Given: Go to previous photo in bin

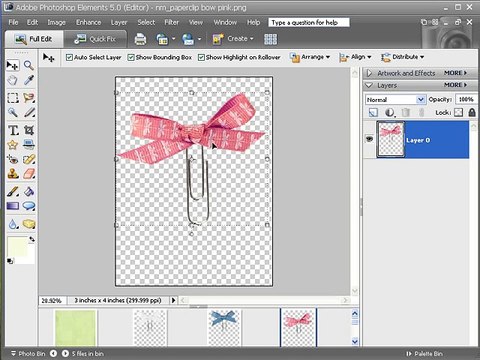Looking at the screenshot, I should point(53,353).
